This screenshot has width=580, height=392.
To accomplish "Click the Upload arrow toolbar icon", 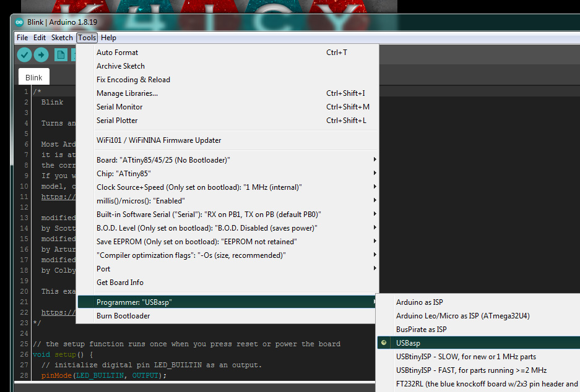I will [41, 55].
